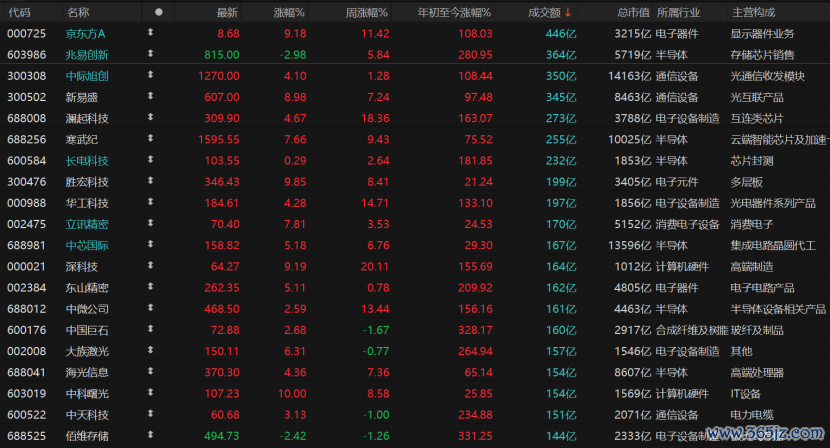Click market cap value 14163亿

[x=629, y=76]
